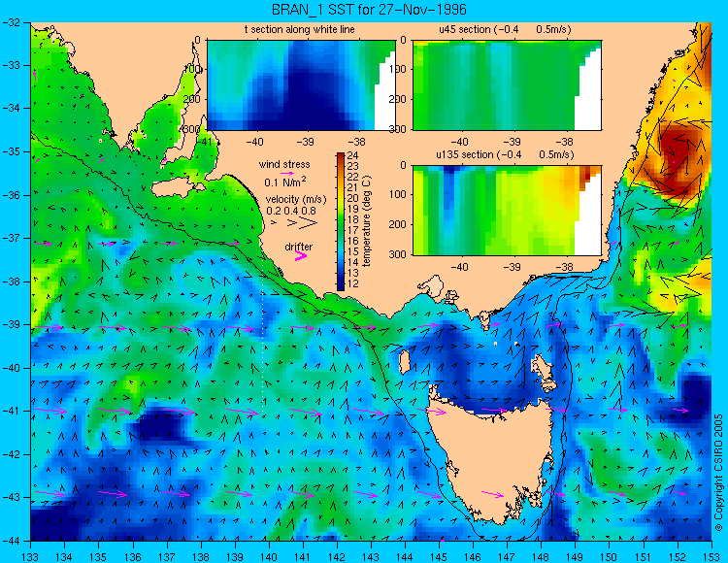
Task: Click the largest velocity arrowhead in legend
Action: click(309, 223)
